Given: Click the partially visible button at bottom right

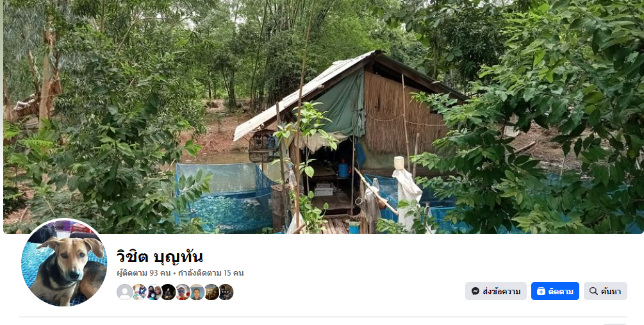Looking at the screenshot, I should pyautogui.click(x=615, y=324).
